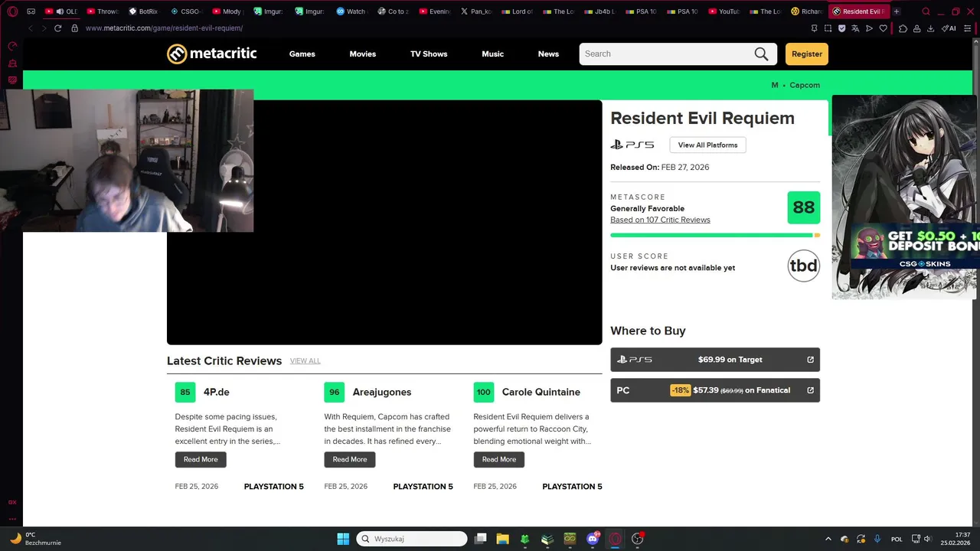Click the translate page icon
This screenshot has width=980, height=551.
(855, 28)
